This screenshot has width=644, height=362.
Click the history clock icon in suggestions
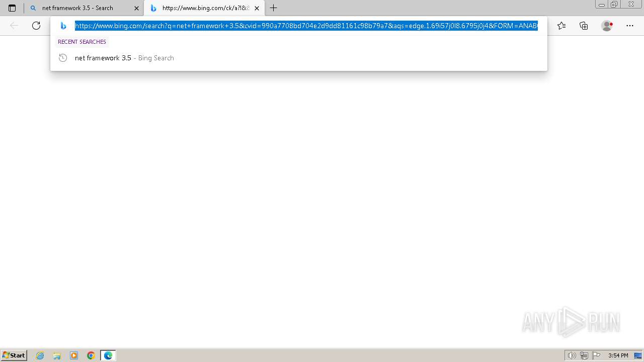(x=63, y=58)
